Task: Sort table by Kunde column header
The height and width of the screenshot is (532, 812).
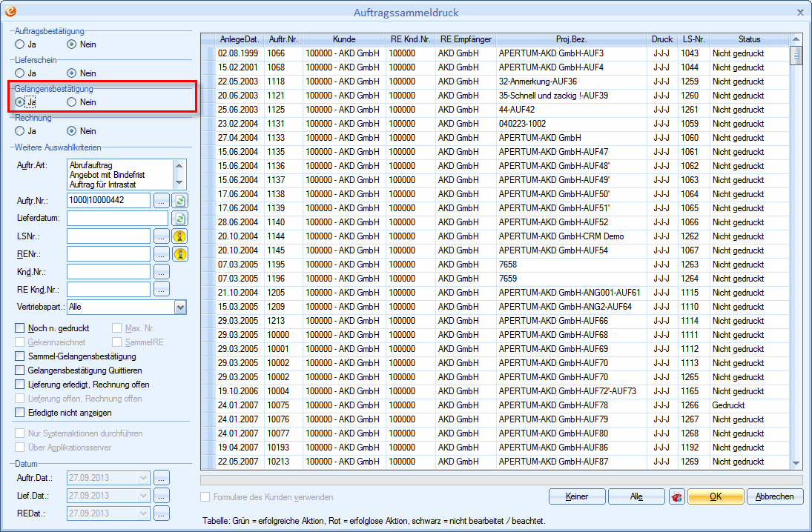Action: click(344, 39)
